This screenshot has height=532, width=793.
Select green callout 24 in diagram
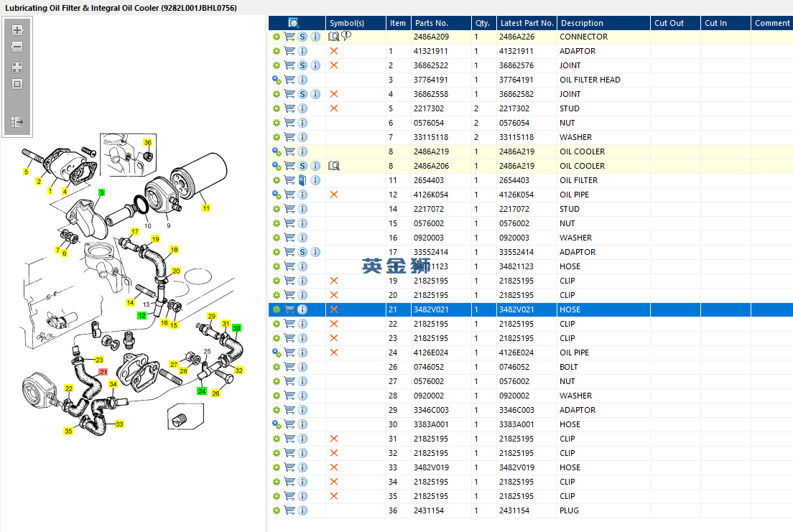coord(202,391)
